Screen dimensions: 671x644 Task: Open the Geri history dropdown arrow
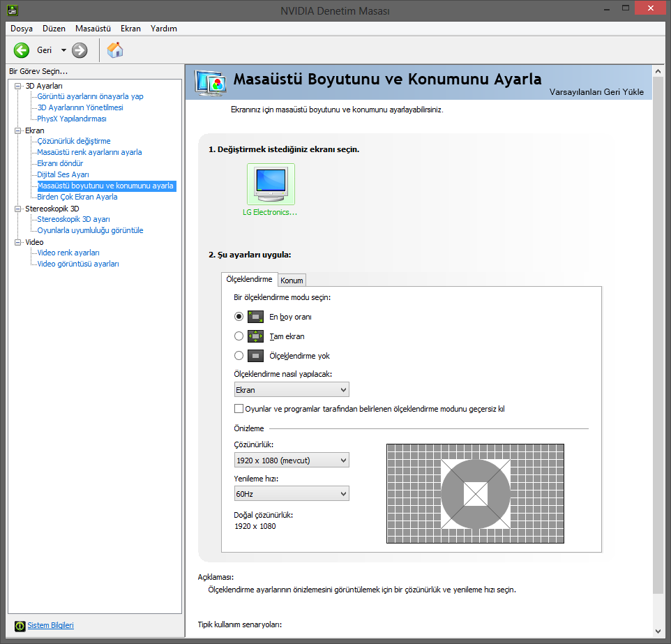[63, 50]
